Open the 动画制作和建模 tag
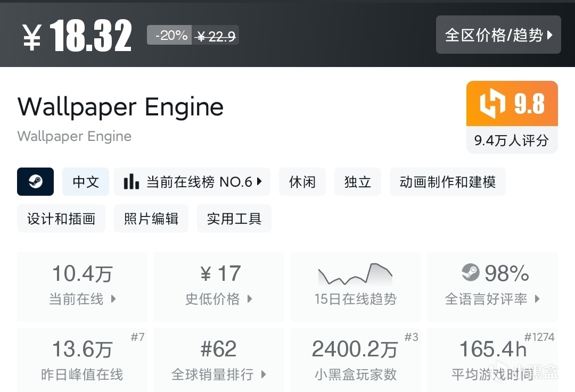The image size is (575, 392). pyautogui.click(x=448, y=182)
